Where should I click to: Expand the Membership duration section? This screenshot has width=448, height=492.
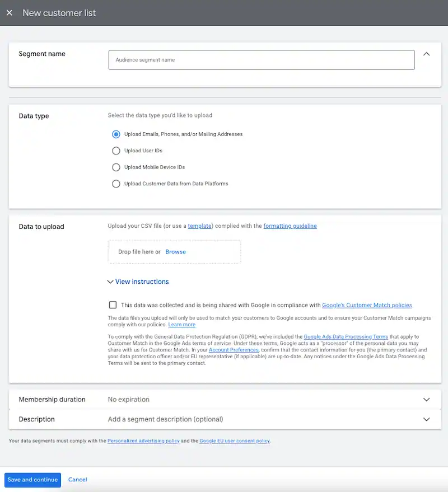[427, 400]
